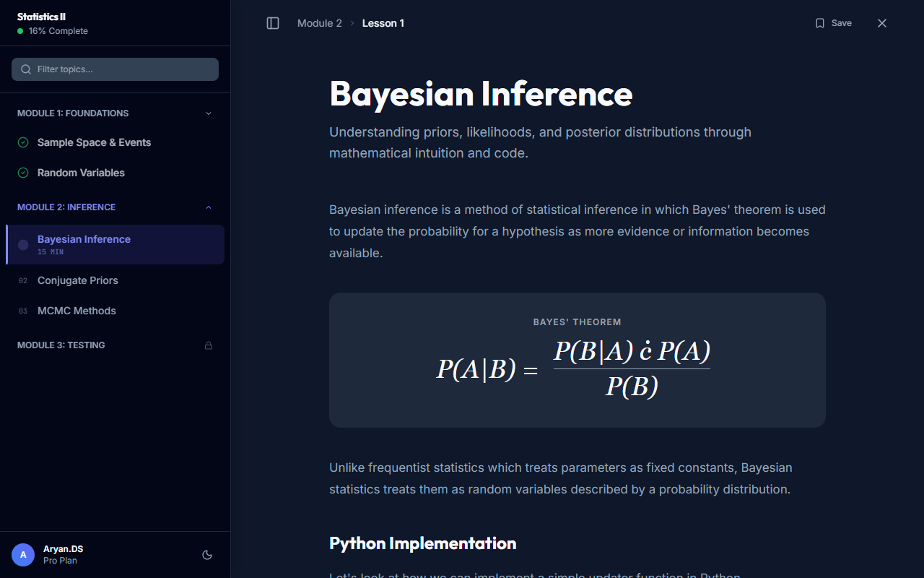Click the bookmark Save icon
Image resolution: width=924 pixels, height=578 pixels.
[820, 23]
